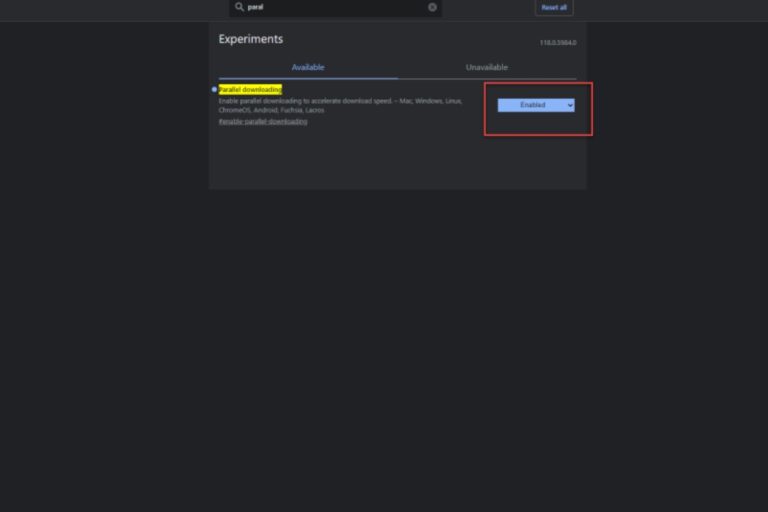Switch to the Unavailable tab
Screen dimensions: 768x512
486,67
